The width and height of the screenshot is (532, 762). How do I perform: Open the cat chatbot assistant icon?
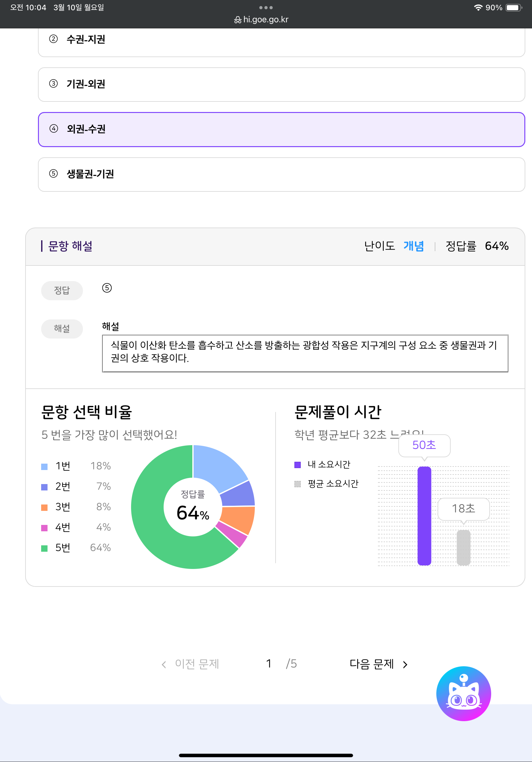point(463,693)
